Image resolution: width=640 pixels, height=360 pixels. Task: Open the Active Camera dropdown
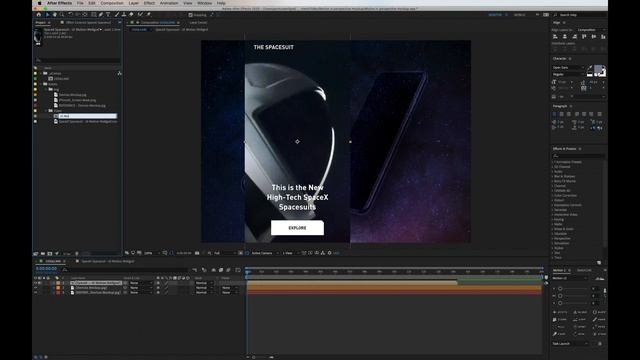(x=265, y=253)
